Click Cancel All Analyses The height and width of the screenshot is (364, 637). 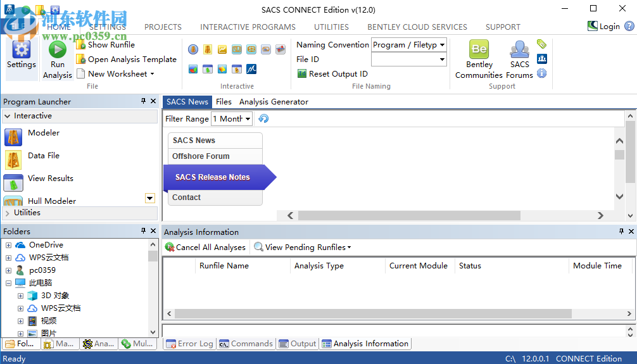click(x=205, y=248)
